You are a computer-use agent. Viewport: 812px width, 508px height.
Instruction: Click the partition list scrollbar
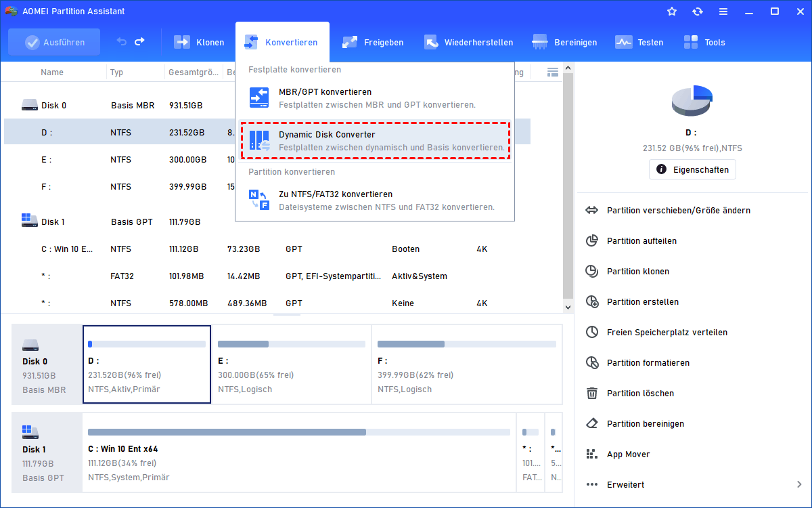[x=568, y=186]
